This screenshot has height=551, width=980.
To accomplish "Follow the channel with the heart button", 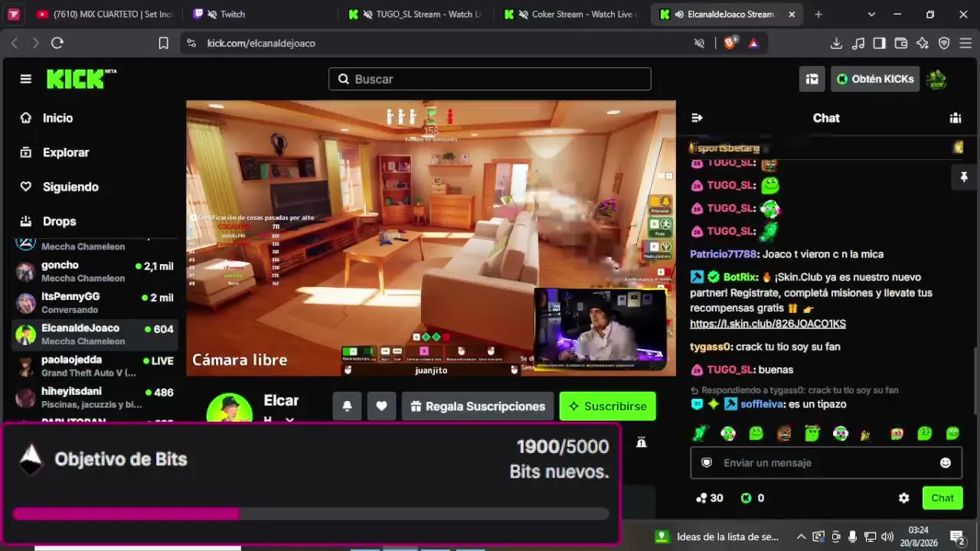I will pos(381,406).
